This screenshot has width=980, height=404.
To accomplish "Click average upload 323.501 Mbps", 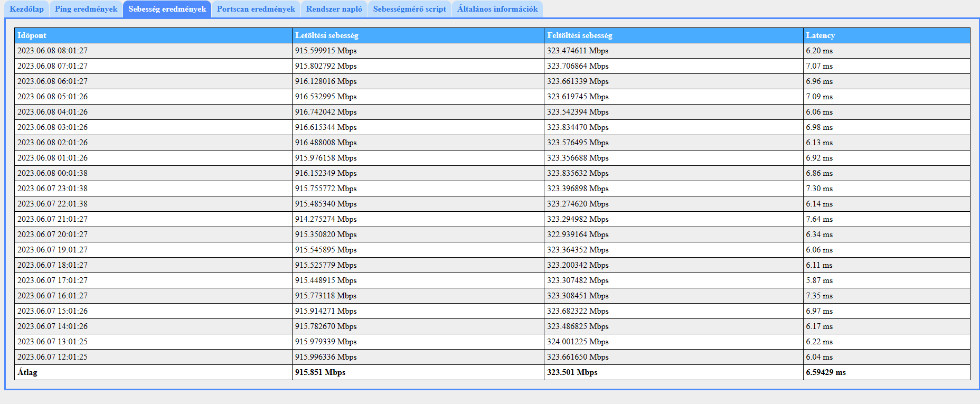I will coord(572,372).
